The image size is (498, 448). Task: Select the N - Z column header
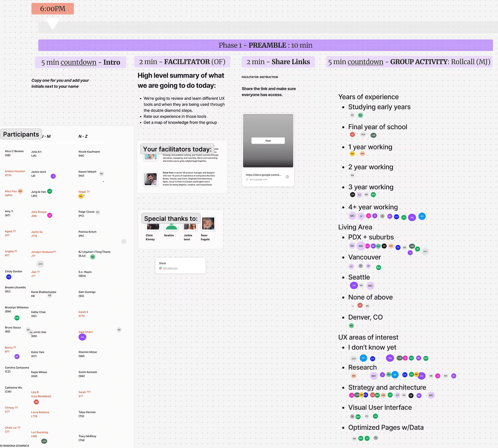click(83, 136)
